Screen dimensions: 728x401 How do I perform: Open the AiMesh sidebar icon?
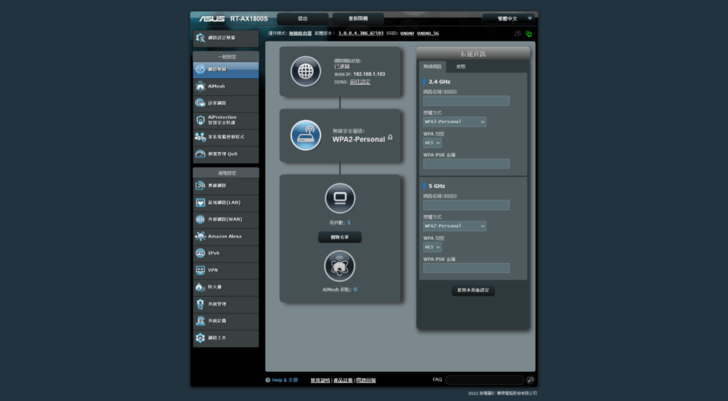click(200, 86)
